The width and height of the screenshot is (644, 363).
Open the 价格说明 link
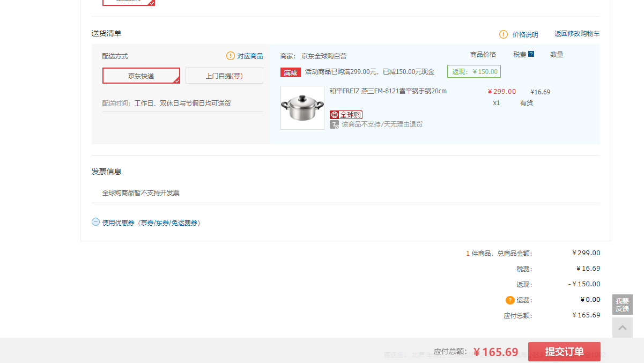coord(525,34)
